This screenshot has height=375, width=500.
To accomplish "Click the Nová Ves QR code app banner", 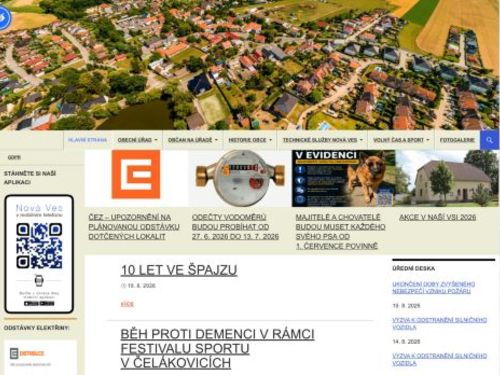I will [x=39, y=254].
